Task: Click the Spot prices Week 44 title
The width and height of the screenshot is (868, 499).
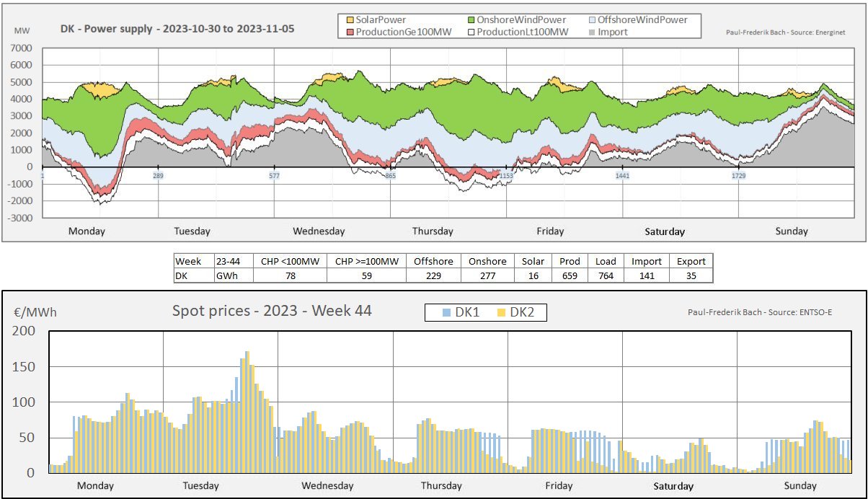Action: (x=272, y=311)
